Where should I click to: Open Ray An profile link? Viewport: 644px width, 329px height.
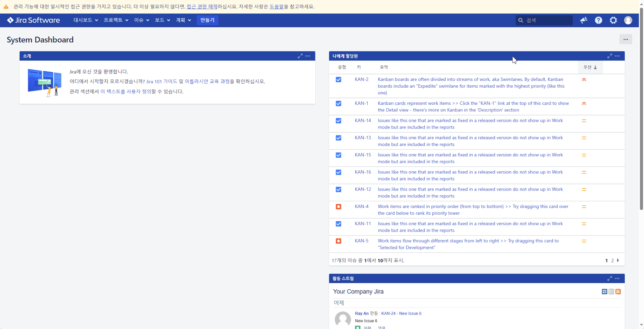[362, 313]
